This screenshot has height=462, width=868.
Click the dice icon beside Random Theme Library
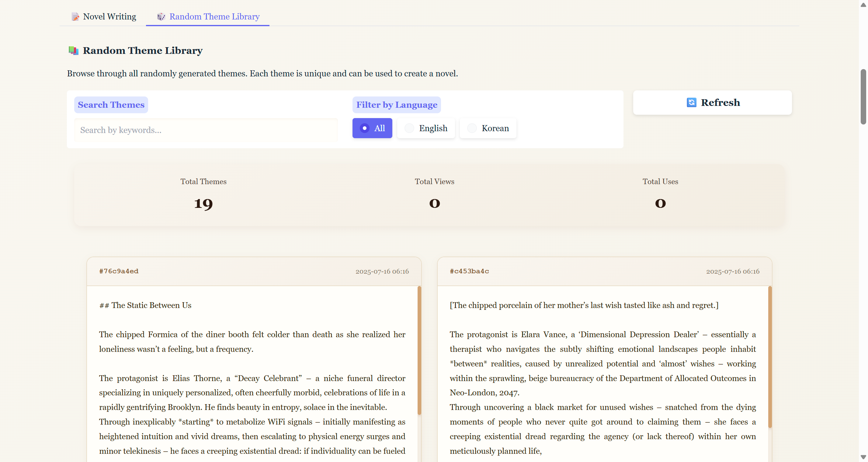[x=161, y=16]
